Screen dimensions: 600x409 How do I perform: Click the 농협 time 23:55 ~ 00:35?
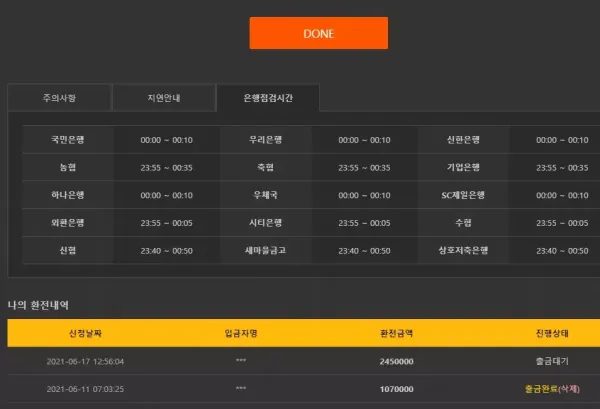point(166,168)
